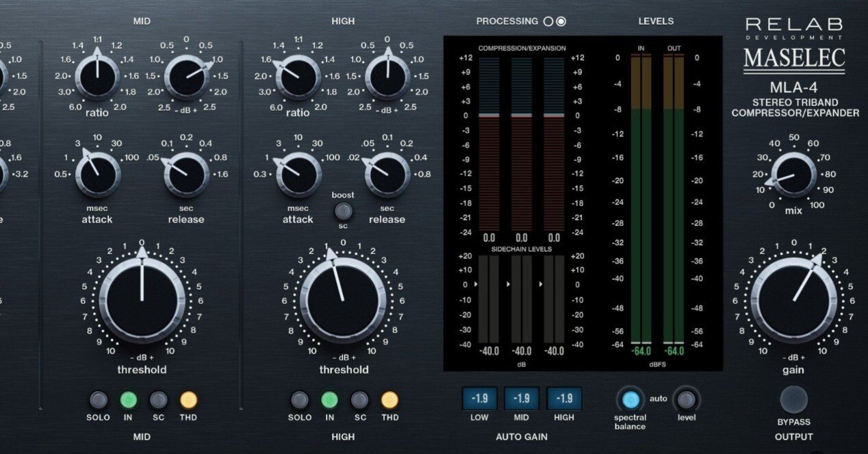Image resolution: width=868 pixels, height=454 pixels.
Task: Solo the HIGH band
Action: [300, 400]
